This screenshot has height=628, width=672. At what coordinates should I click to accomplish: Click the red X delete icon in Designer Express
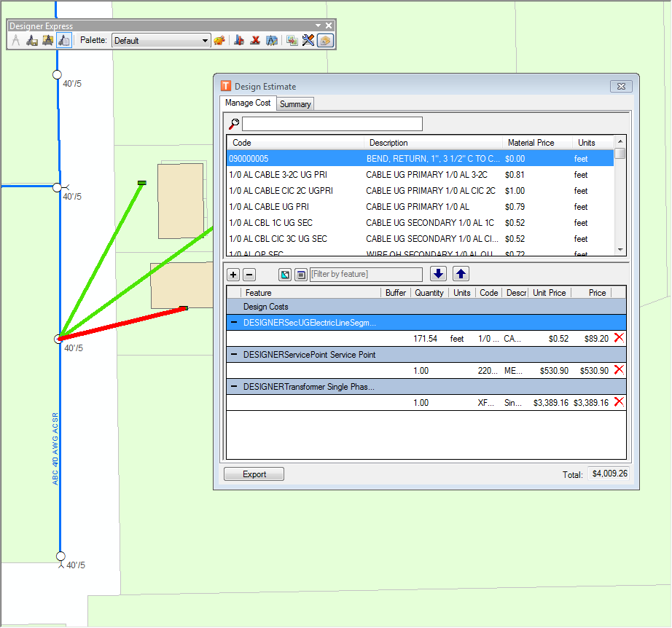point(255,41)
